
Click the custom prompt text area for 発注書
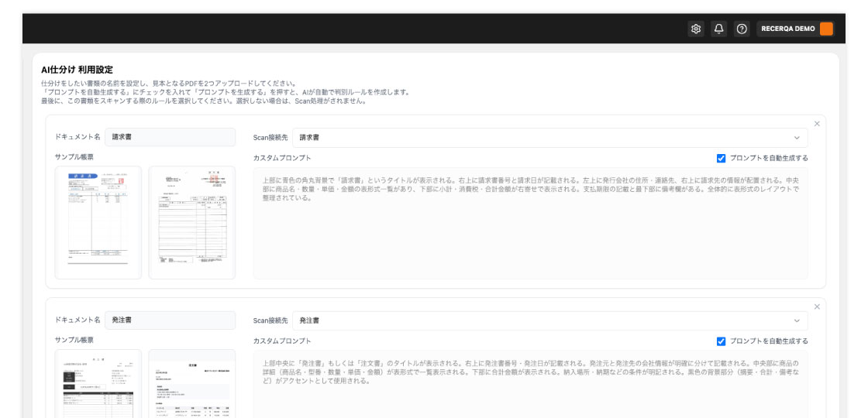point(530,384)
